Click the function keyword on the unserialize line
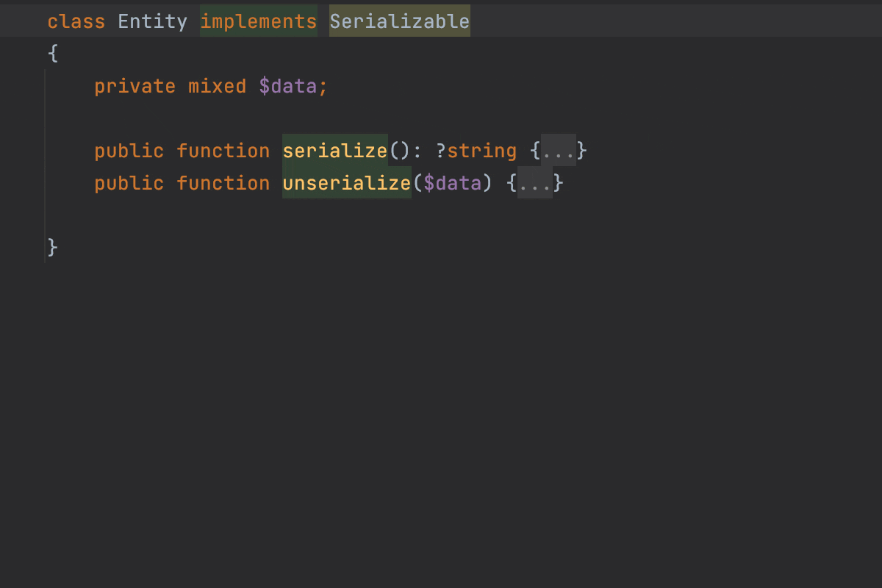 coord(223,183)
